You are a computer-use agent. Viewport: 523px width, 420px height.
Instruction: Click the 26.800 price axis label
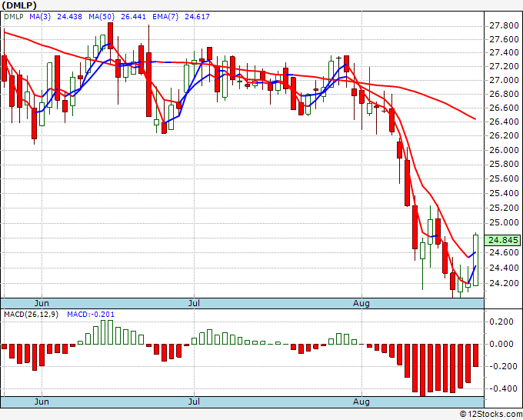point(504,94)
